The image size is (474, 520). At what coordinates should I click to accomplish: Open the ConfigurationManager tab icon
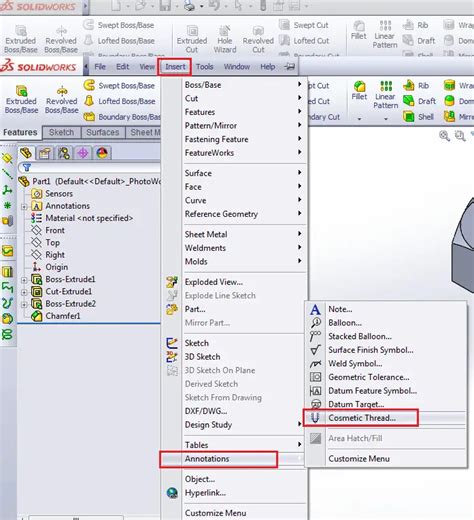pyautogui.click(x=64, y=153)
